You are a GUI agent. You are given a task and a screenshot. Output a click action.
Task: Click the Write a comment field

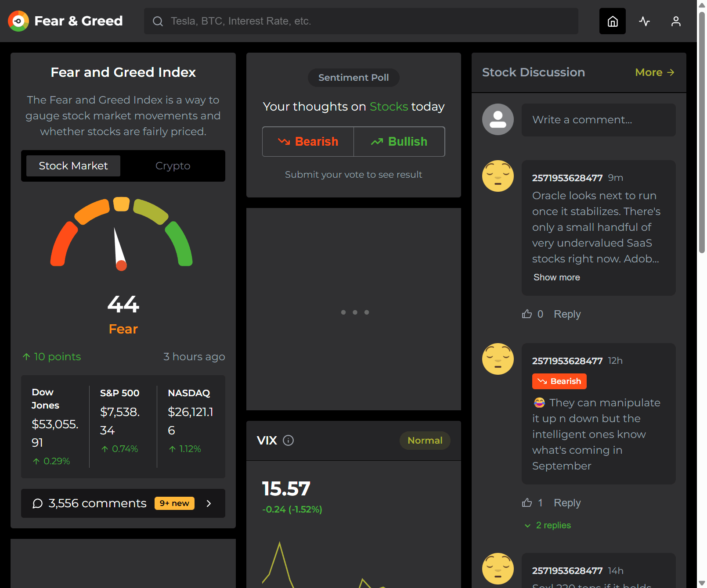click(x=599, y=120)
